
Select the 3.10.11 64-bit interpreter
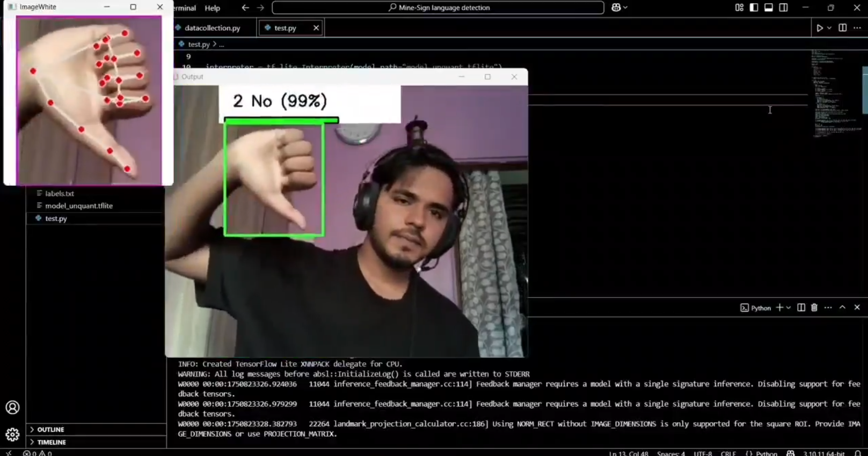click(x=823, y=453)
